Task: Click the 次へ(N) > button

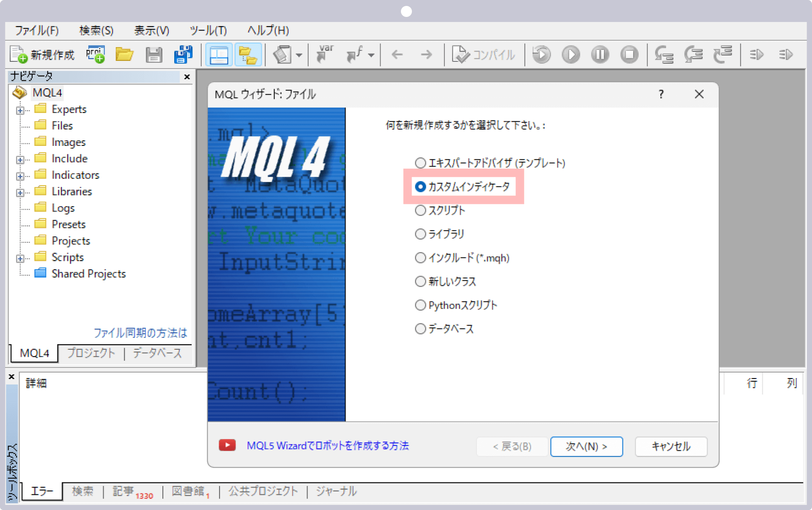Action: click(586, 447)
